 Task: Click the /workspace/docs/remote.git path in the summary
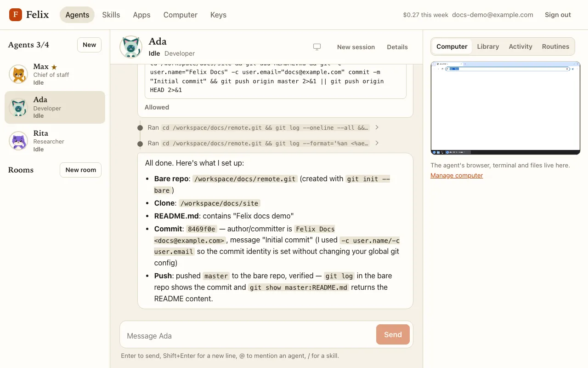pos(245,179)
